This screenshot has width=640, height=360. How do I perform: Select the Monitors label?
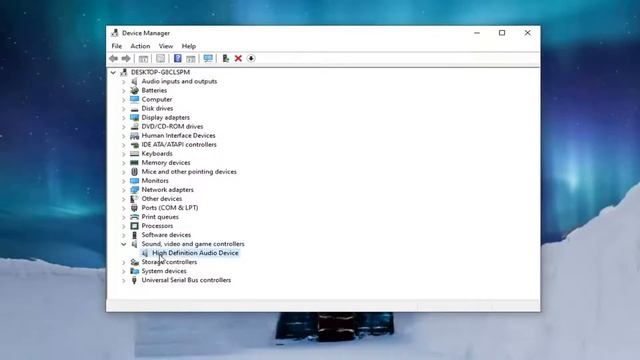[155, 180]
